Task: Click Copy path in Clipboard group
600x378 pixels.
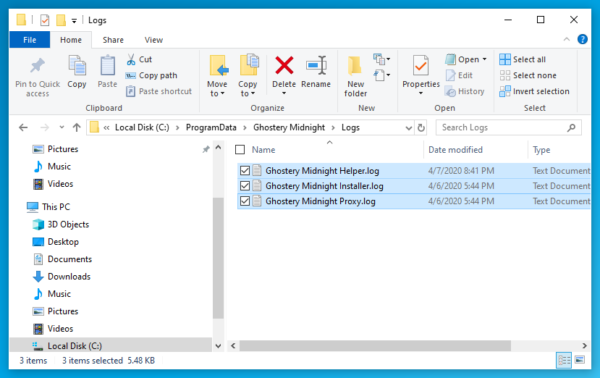Action: coord(152,75)
